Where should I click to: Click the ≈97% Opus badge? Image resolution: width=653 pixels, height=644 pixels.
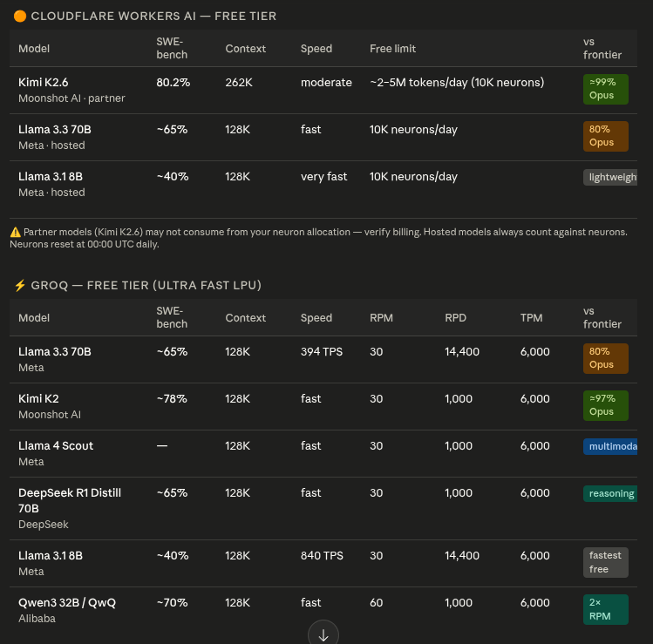coord(606,405)
